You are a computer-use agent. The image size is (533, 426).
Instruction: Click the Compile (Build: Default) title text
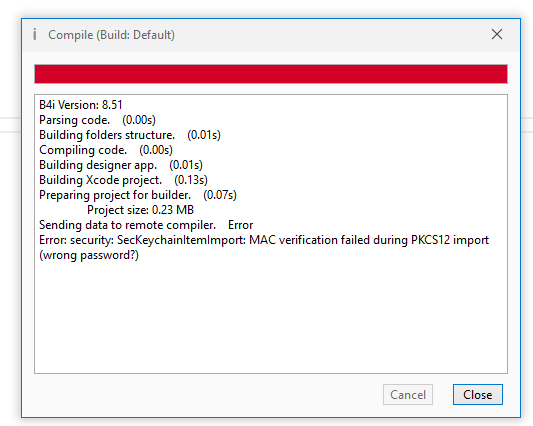111,35
